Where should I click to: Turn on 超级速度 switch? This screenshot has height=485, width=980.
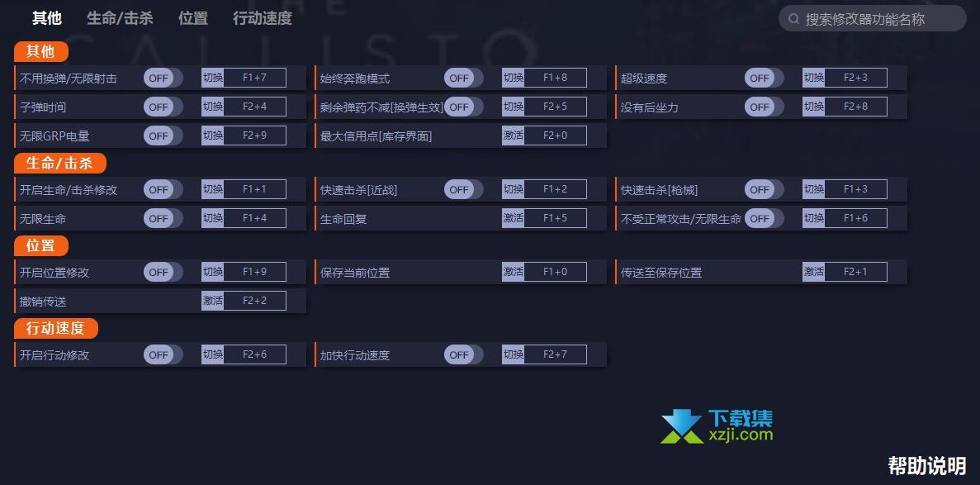[x=764, y=78]
